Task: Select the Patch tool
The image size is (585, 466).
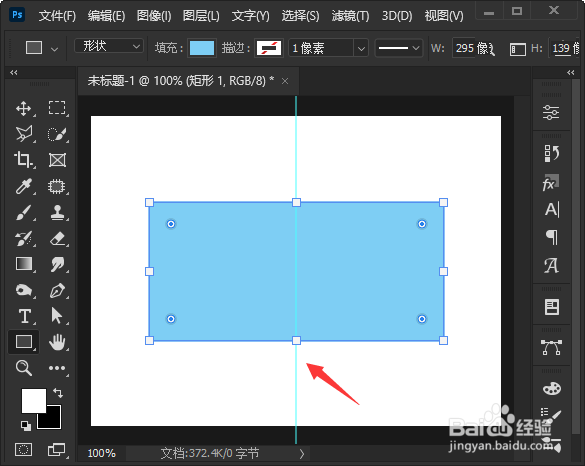Action: click(57, 186)
